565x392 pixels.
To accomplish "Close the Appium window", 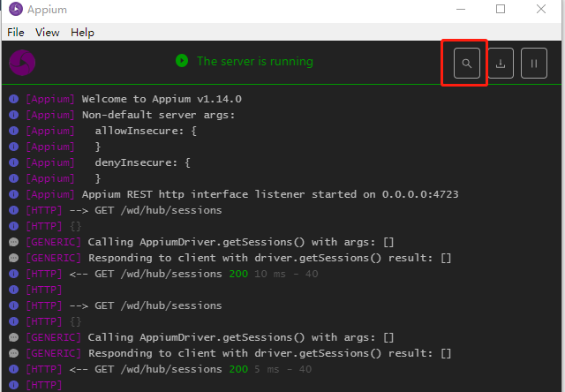I will [541, 9].
